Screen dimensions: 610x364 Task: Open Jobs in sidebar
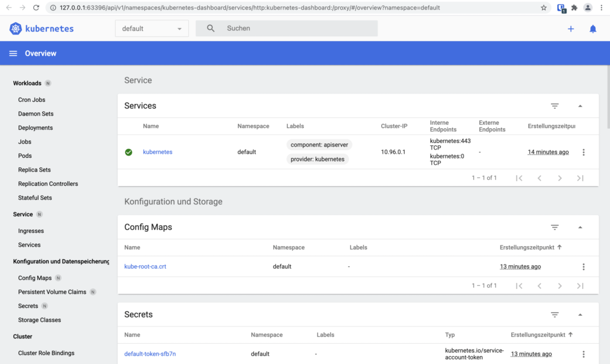click(x=24, y=142)
